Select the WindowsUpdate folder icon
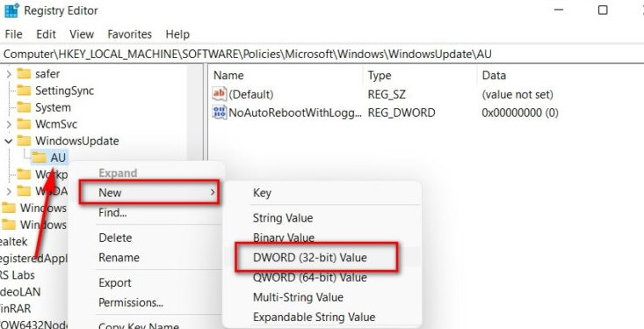This screenshot has height=329, width=644. coord(25,141)
